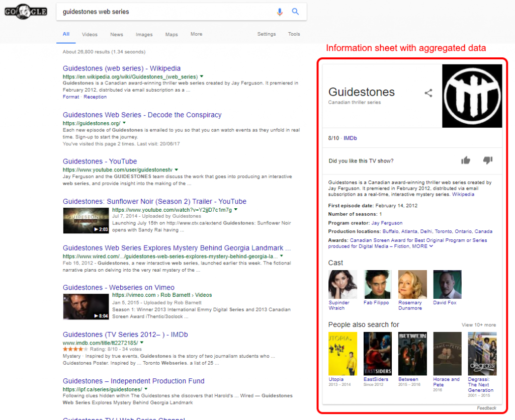Click View 10+ more link
This screenshot has height=420, width=515.
(x=479, y=325)
